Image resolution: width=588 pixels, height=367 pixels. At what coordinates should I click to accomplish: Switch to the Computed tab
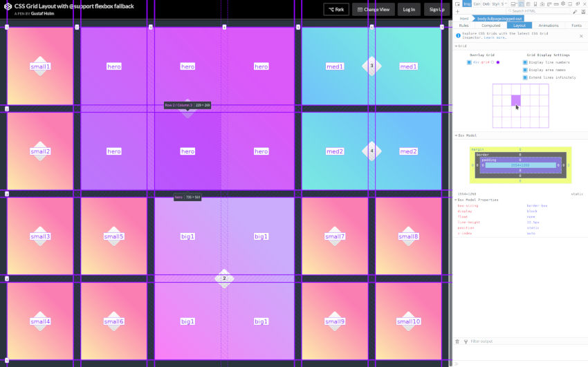(490, 26)
